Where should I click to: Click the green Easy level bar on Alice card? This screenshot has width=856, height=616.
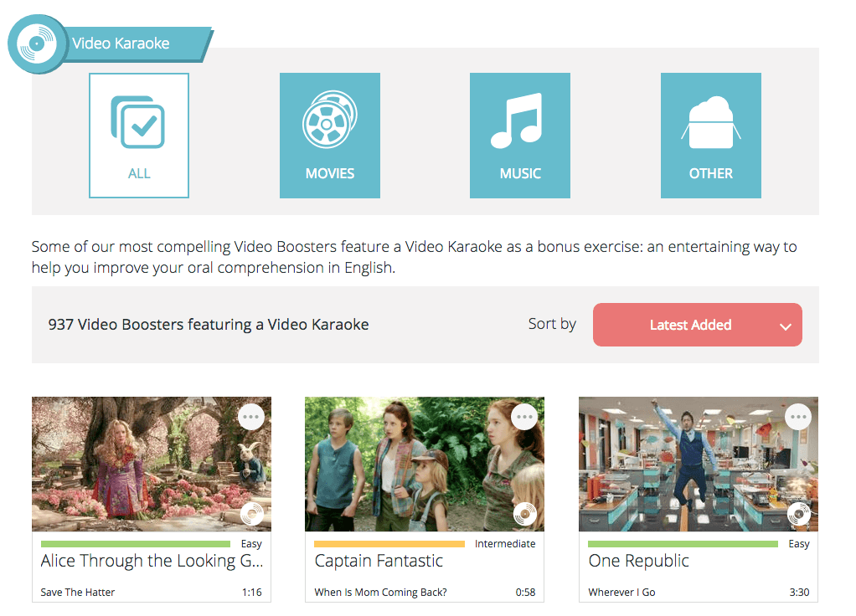[x=136, y=544]
